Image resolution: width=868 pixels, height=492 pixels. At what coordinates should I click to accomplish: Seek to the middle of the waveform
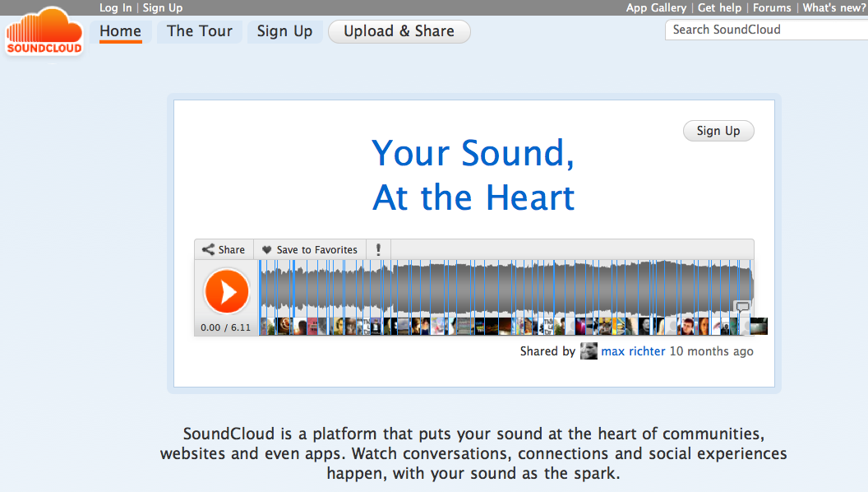pyautogui.click(x=506, y=288)
